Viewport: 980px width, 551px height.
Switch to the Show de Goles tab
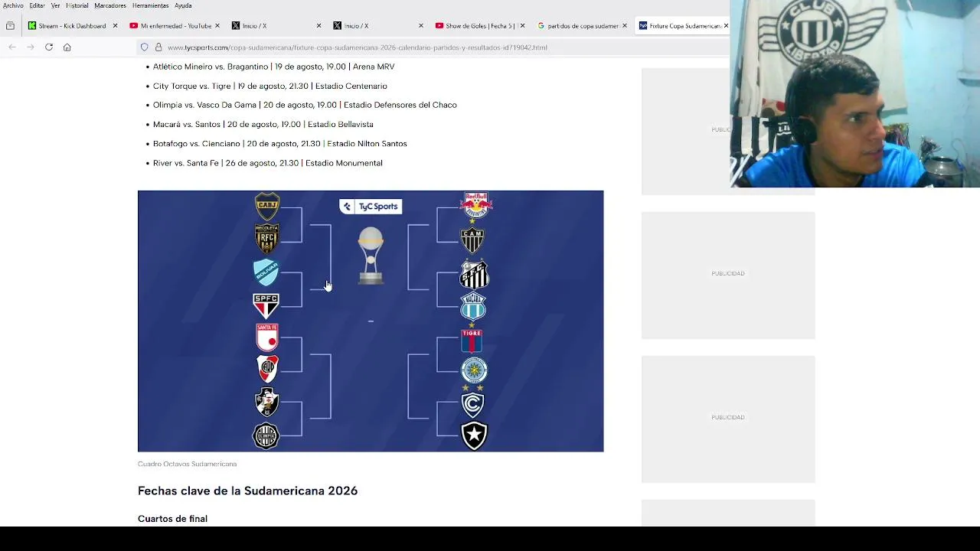[479, 26]
